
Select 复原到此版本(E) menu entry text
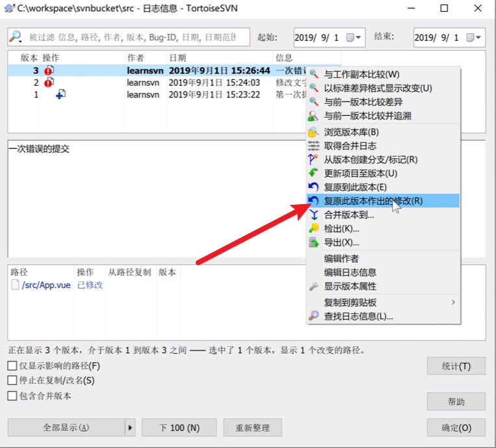tap(355, 187)
